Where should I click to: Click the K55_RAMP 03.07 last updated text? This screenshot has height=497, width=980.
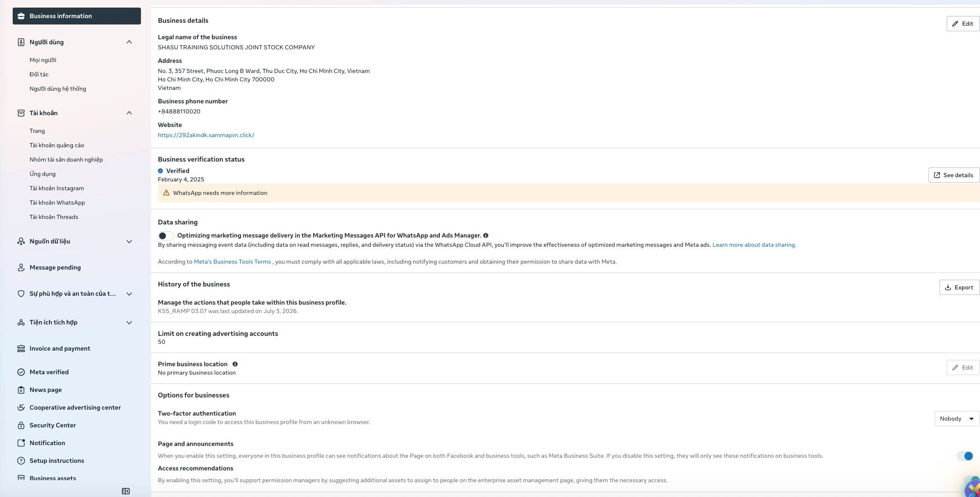pos(228,311)
